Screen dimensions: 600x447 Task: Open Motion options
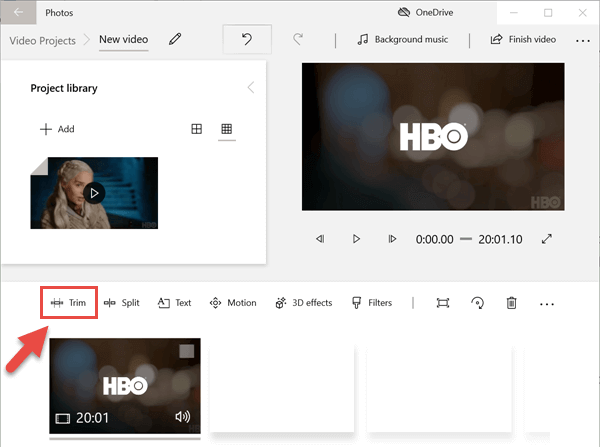[x=233, y=303]
